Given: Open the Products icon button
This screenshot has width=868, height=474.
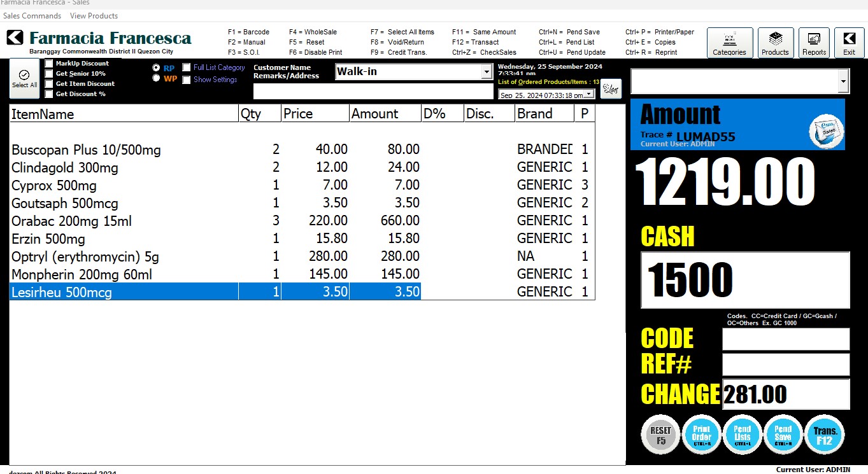Looking at the screenshot, I should [775, 43].
